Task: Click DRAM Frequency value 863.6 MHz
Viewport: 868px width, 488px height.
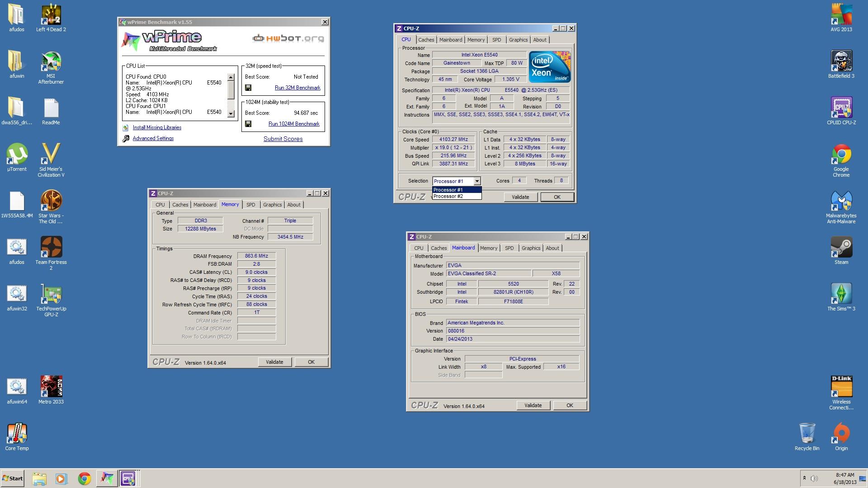Action: click(256, 256)
